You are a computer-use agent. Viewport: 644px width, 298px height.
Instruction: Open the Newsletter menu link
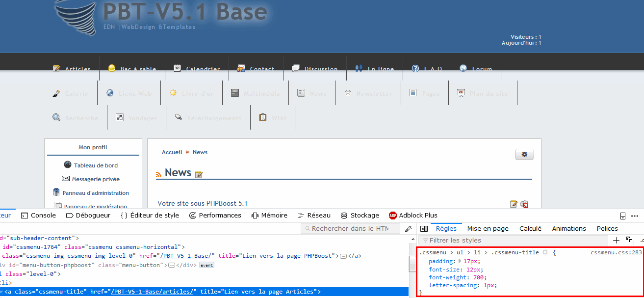(x=374, y=94)
